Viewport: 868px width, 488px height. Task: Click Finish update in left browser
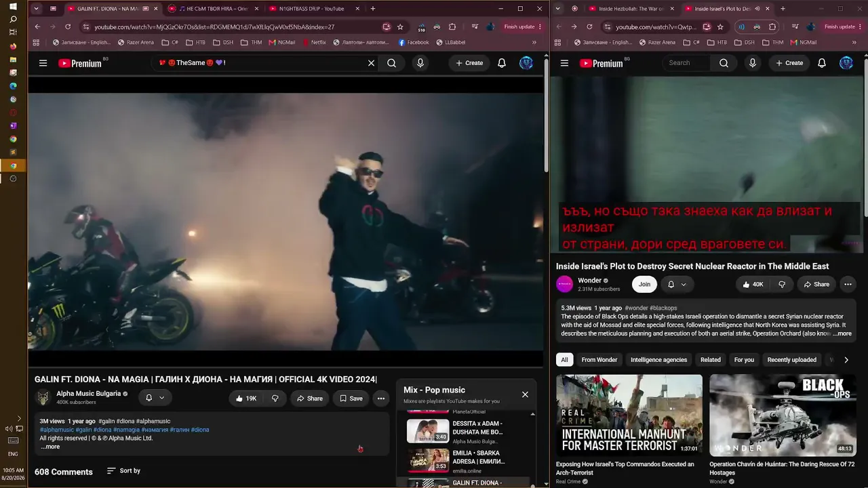523,27
